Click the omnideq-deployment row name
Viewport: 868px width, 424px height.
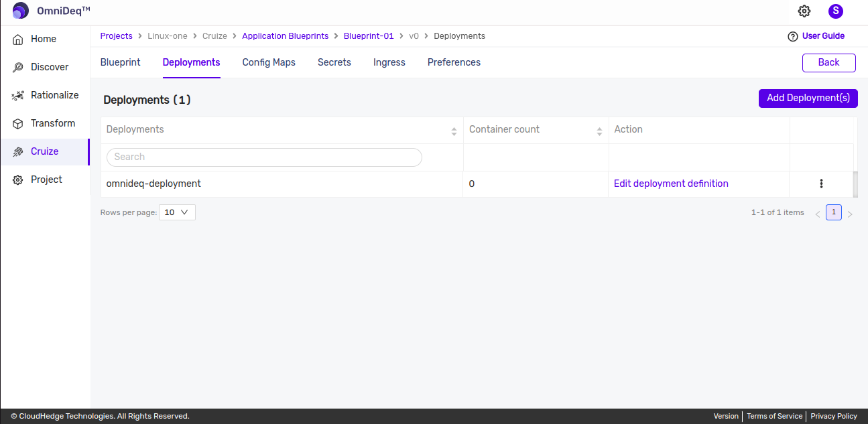[153, 184]
